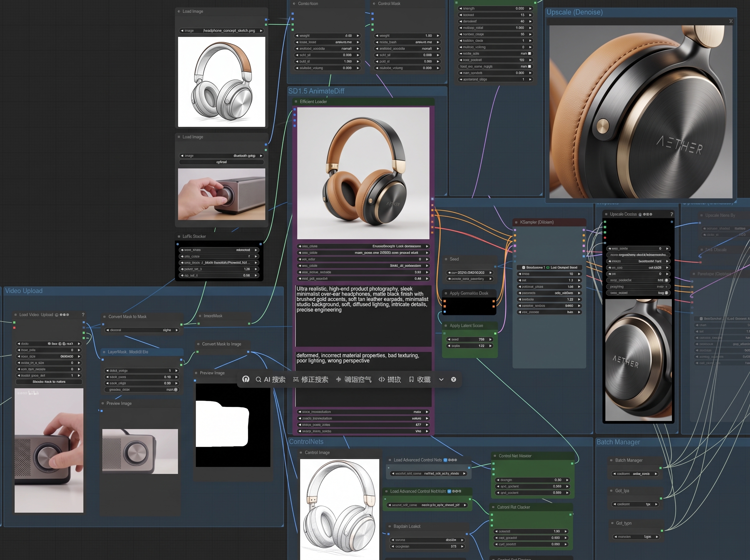Collapse the Convert Mask to Mask node dot

point(104,317)
